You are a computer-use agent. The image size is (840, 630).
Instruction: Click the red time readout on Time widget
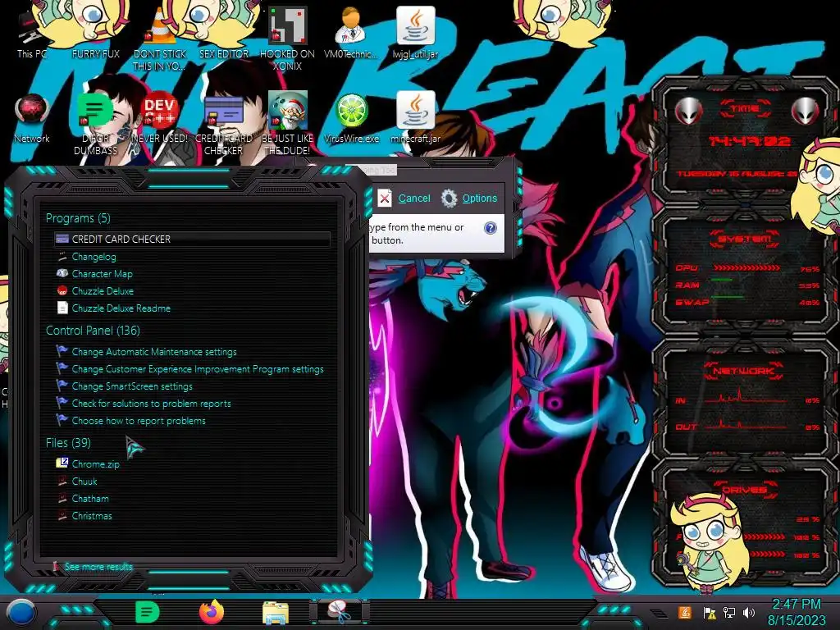(x=749, y=141)
